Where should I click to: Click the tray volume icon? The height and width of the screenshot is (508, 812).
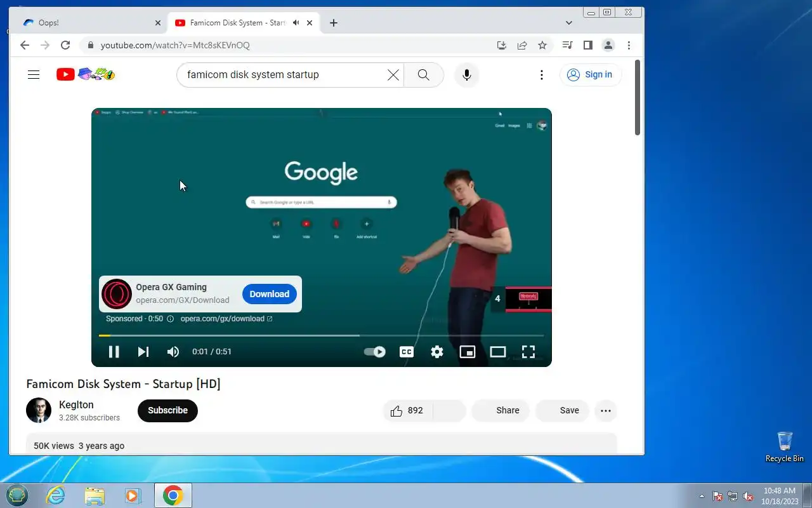pos(749,496)
